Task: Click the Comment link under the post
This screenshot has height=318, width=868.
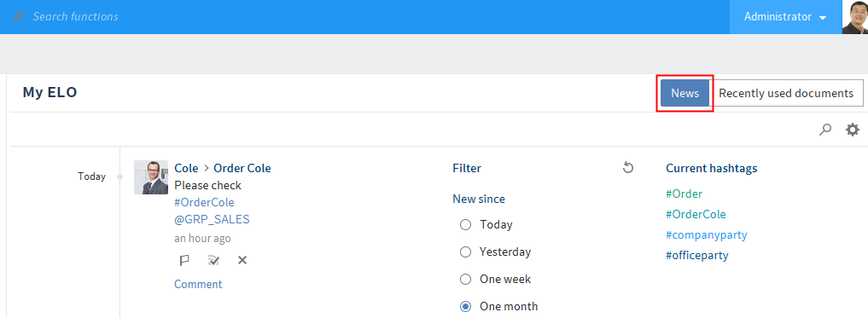Action: 198,284
